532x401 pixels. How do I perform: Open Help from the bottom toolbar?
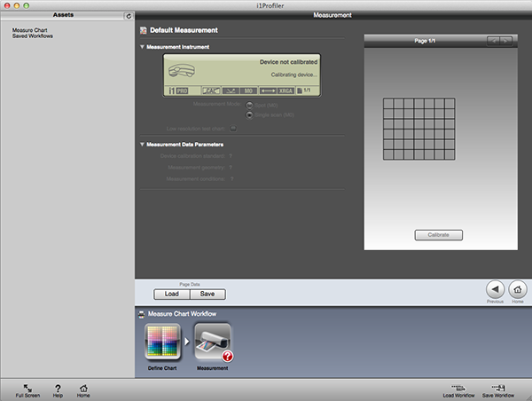[58, 391]
